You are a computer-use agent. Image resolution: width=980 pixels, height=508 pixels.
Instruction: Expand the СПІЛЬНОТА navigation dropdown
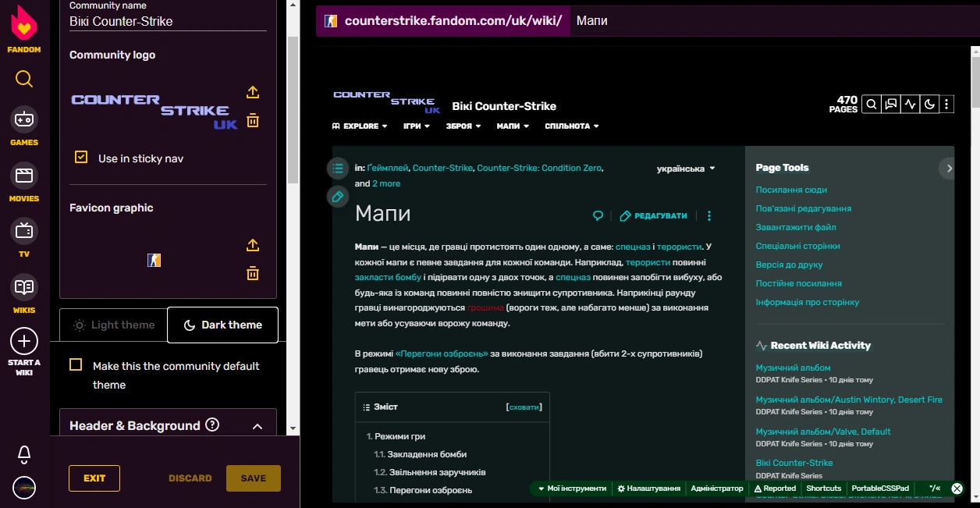(572, 126)
